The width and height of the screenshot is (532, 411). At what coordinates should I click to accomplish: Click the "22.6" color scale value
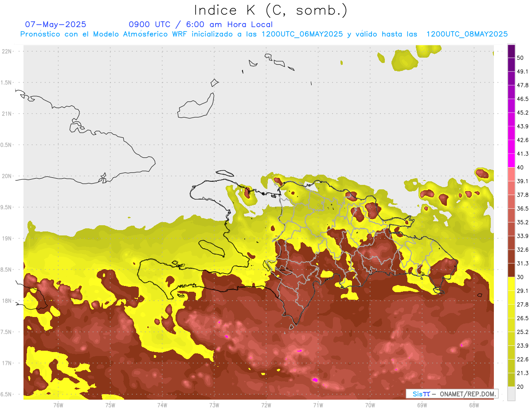coord(523,359)
